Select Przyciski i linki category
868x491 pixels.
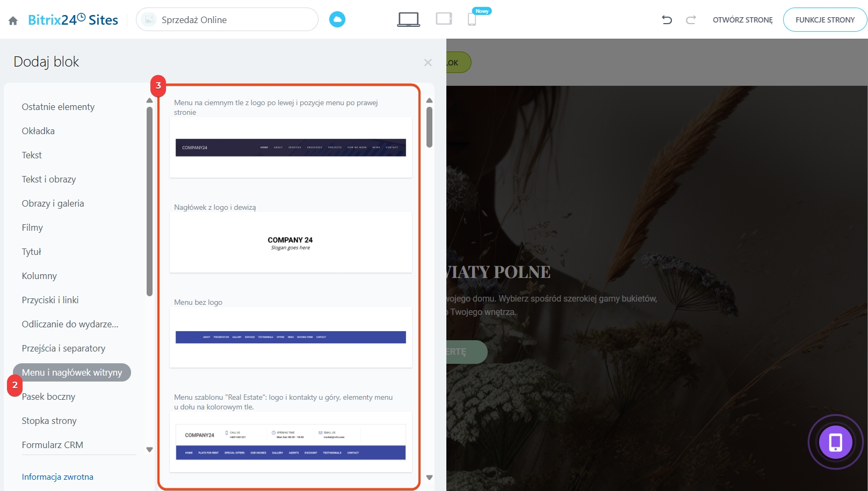50,300
